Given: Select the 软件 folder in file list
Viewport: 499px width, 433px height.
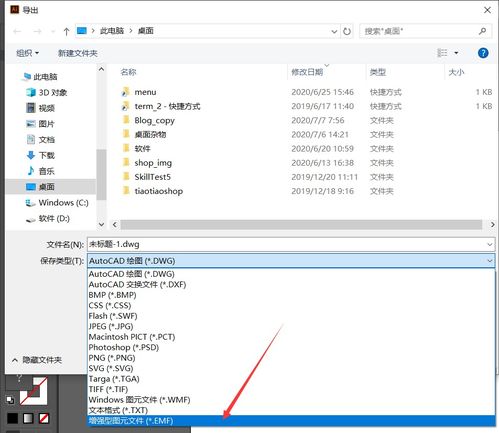Looking at the screenshot, I should coord(142,149).
